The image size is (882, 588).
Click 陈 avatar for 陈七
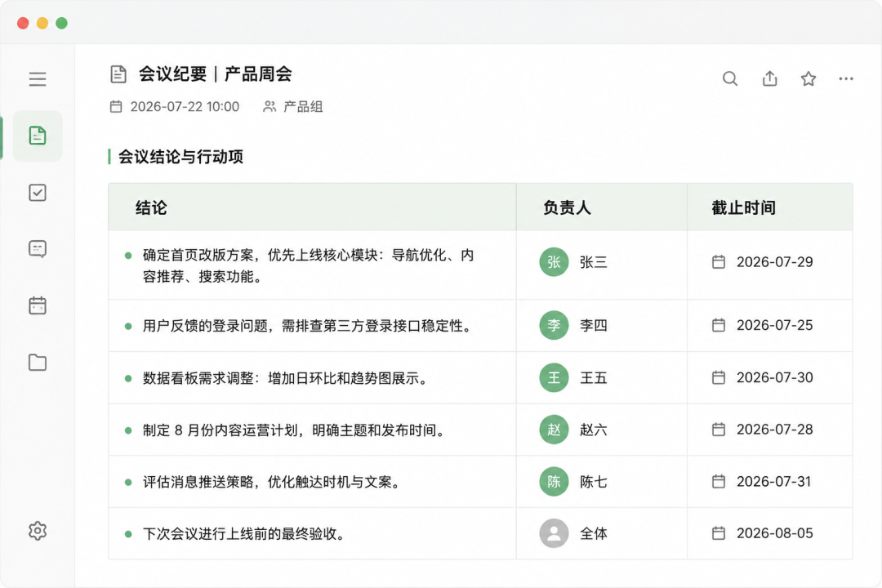tap(554, 482)
